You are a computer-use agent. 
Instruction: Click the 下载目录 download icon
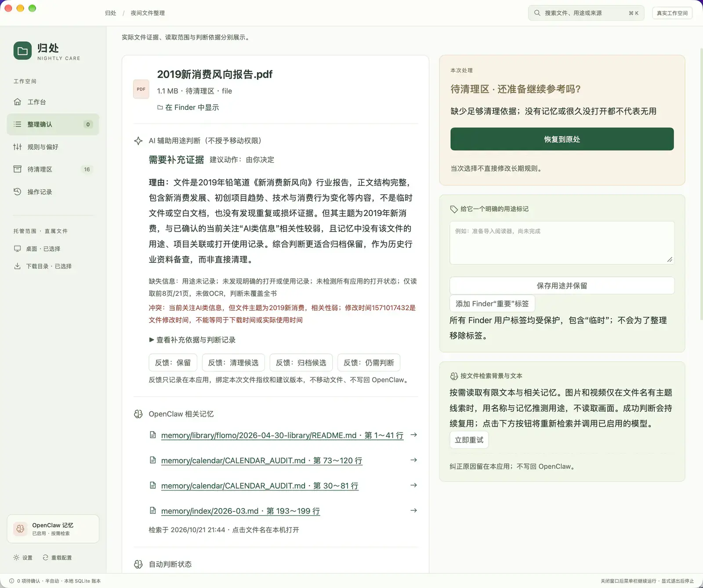point(18,266)
